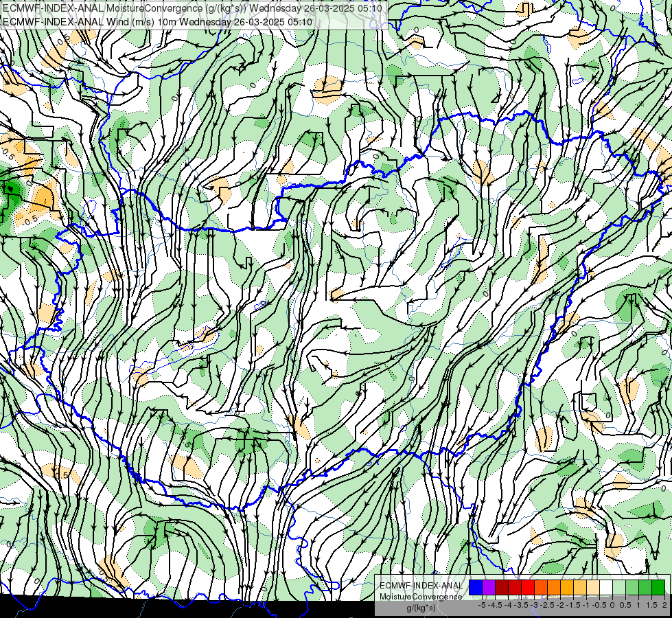
Task: Click the legend swatch between -4 and -3.5
Action: pos(515,587)
